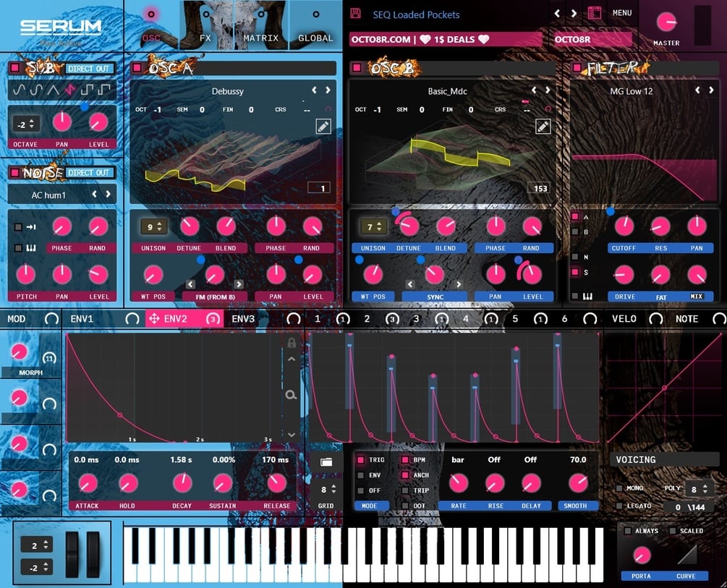Adjust the MASTER volume knob

click(667, 22)
